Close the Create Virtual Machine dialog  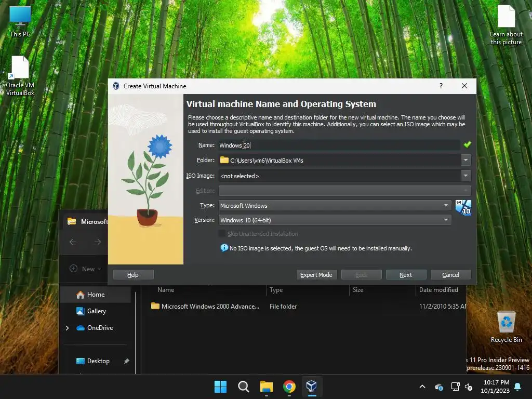coord(464,86)
